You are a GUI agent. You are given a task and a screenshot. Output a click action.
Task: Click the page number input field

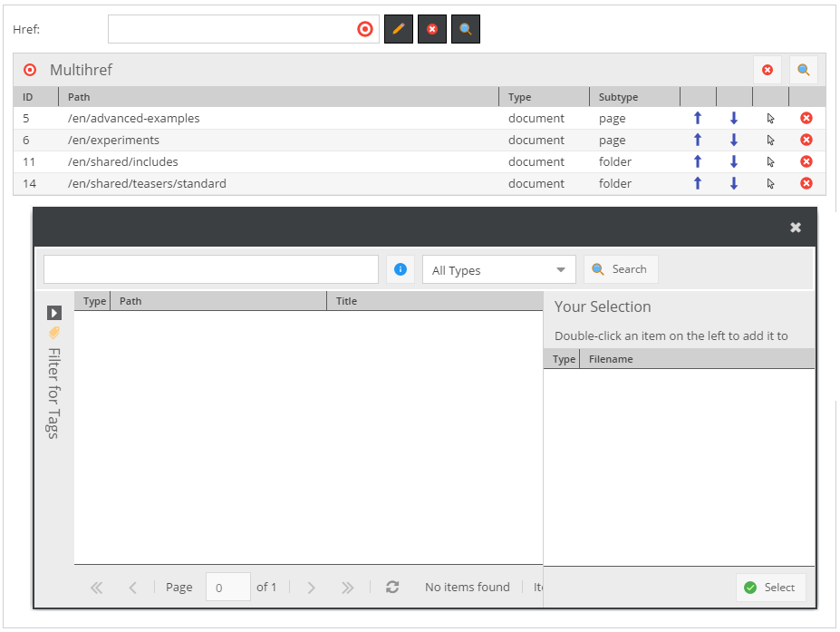pyautogui.click(x=228, y=587)
